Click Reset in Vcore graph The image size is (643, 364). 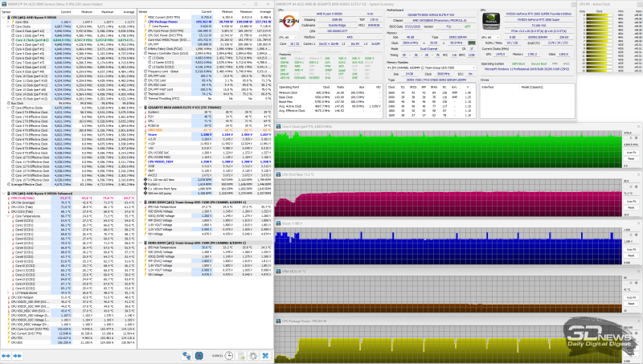(x=631, y=256)
